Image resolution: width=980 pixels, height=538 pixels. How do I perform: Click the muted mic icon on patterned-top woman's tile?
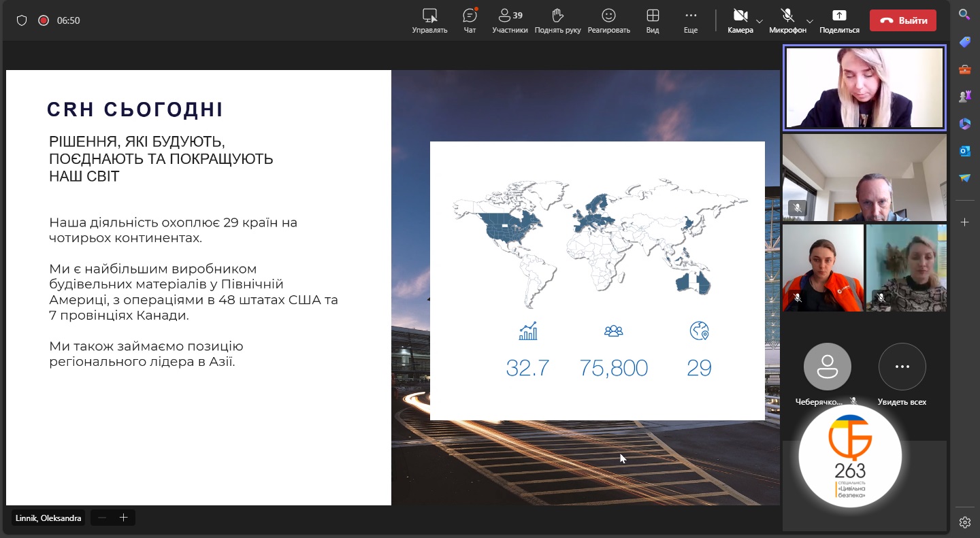(881, 298)
